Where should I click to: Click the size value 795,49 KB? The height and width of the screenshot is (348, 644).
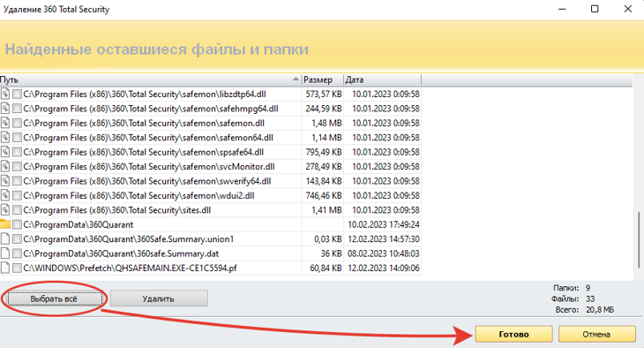click(324, 152)
